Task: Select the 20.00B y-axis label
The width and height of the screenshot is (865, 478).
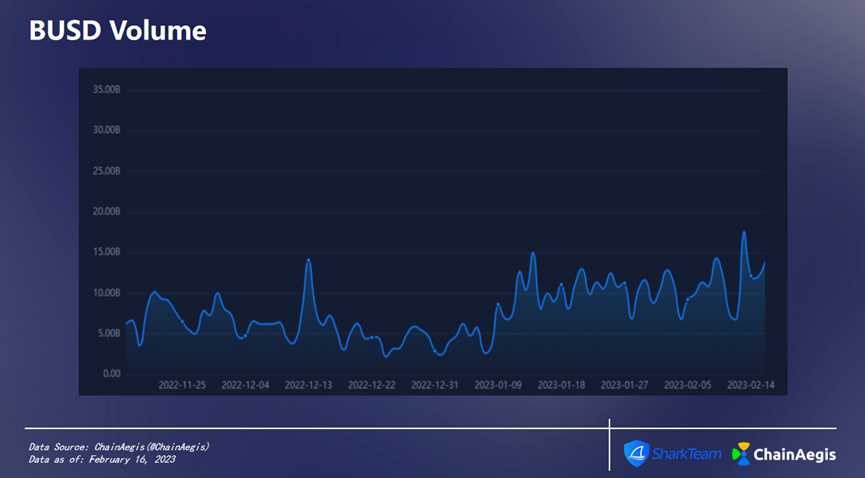Action: pos(106,212)
